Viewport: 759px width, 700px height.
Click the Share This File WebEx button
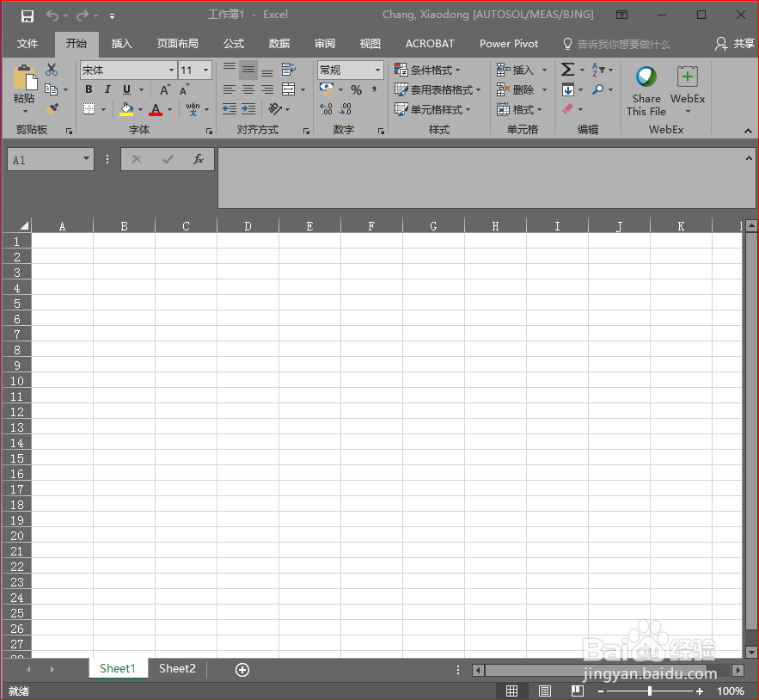[646, 89]
